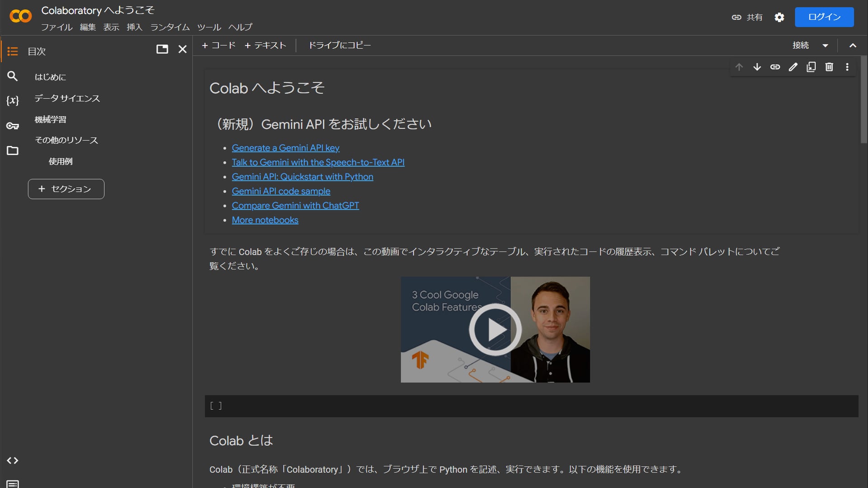This screenshot has width=868, height=488.
Task: Open the secrets key panel
Action: click(x=13, y=126)
